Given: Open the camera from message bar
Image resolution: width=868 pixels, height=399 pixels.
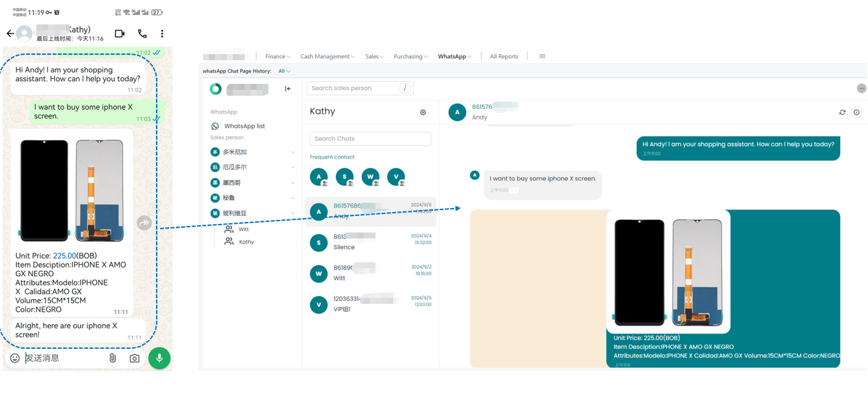Looking at the screenshot, I should pos(134,358).
